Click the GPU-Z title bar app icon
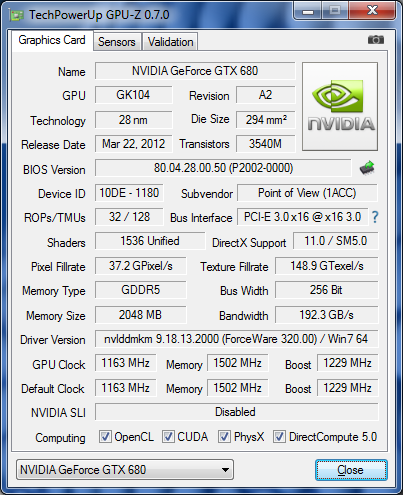 16,15
